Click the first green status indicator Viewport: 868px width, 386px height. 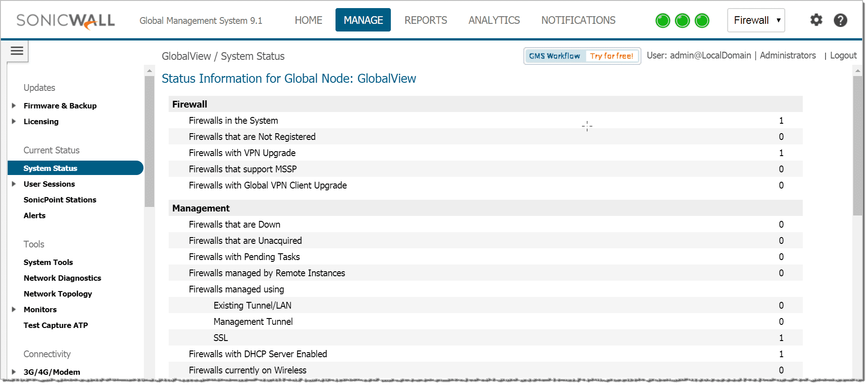coord(663,21)
